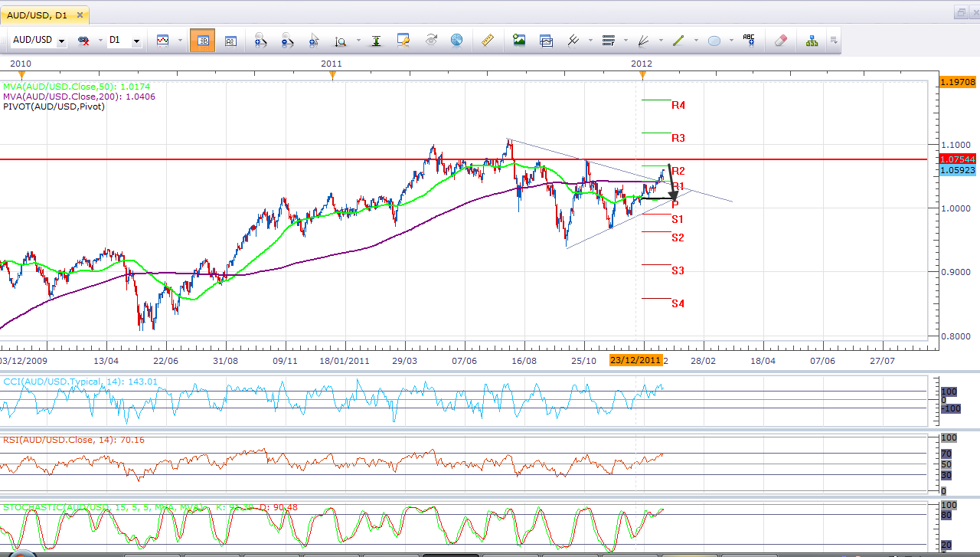The height and width of the screenshot is (557, 980).
Task: Click the highlighted 23/12/2011 date label
Action: (x=635, y=360)
